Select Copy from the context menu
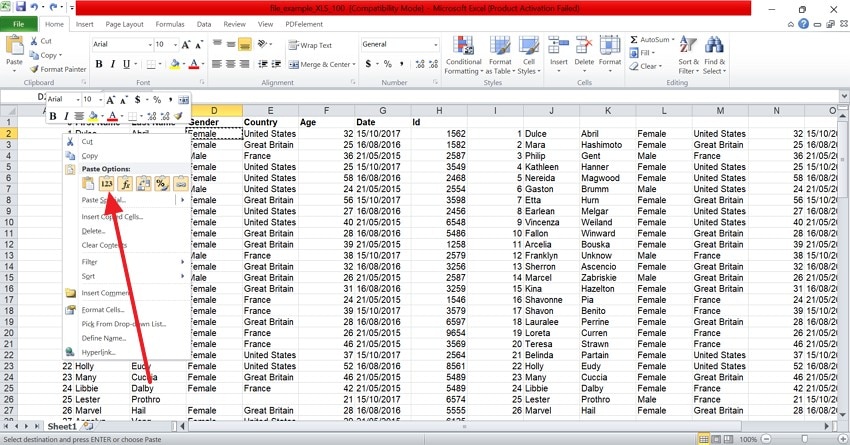This screenshot has height=445, width=850. (89, 156)
